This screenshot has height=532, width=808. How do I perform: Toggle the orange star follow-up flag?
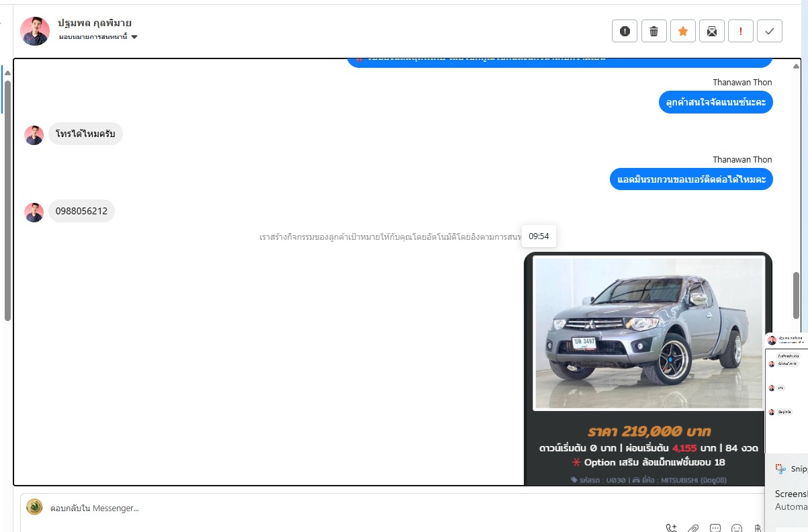click(682, 31)
